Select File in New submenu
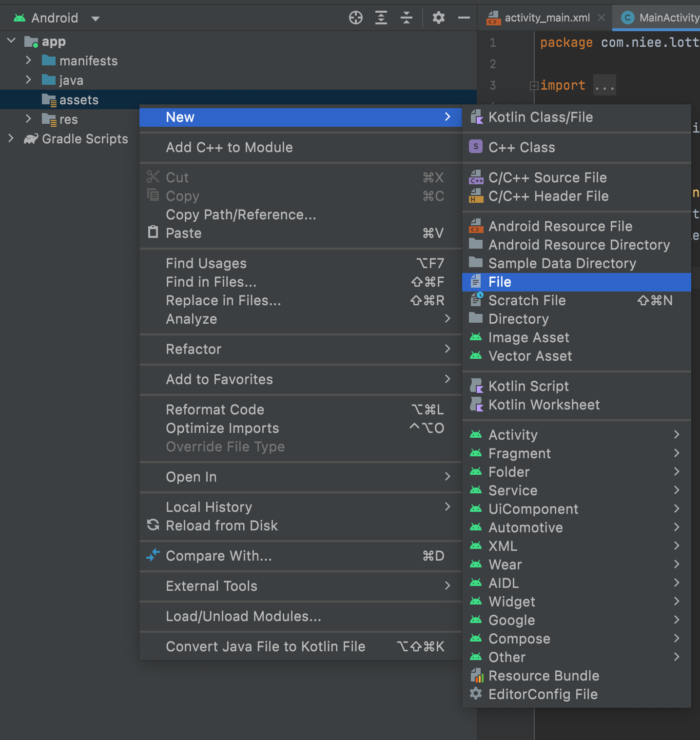Screen dimensions: 700x740 577,282
